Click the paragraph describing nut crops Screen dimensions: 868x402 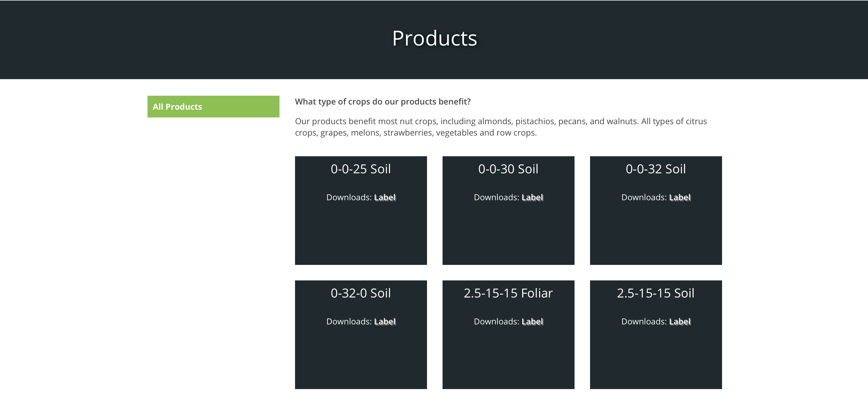click(501, 127)
